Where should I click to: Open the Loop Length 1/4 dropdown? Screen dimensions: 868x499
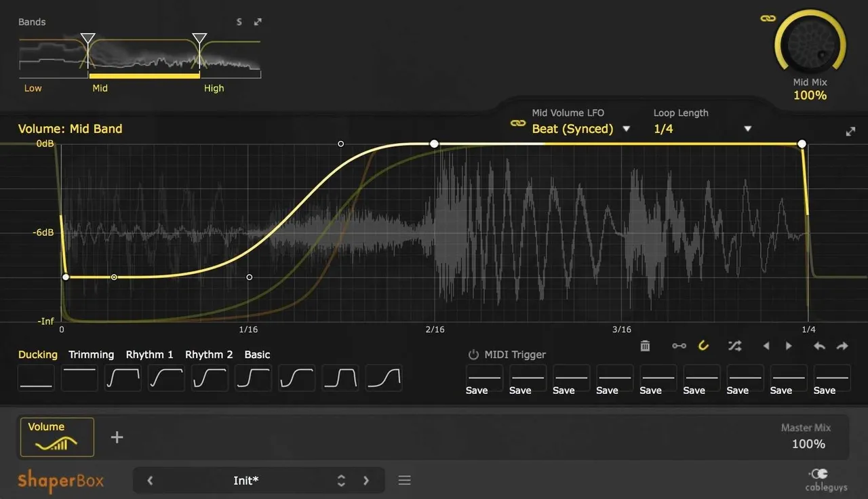(x=703, y=129)
